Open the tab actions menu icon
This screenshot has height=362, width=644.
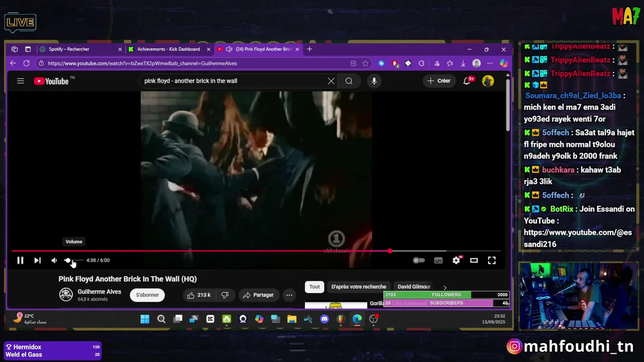pyautogui.click(x=28, y=49)
